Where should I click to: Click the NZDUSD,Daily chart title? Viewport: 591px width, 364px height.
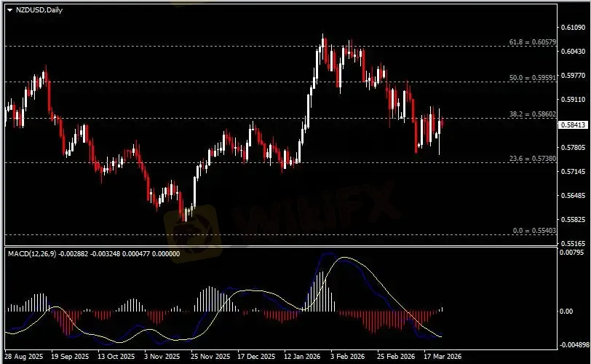coord(39,10)
